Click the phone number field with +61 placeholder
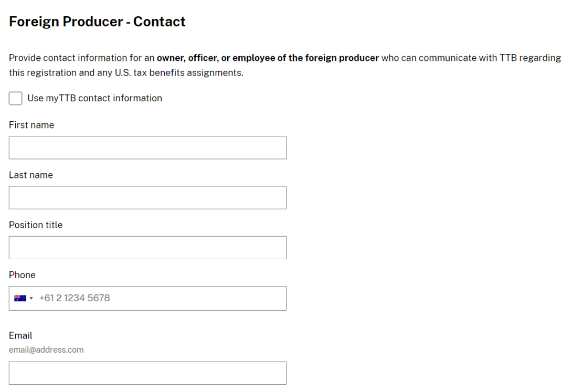Image resolution: width=572 pixels, height=392 pixels. [157, 298]
